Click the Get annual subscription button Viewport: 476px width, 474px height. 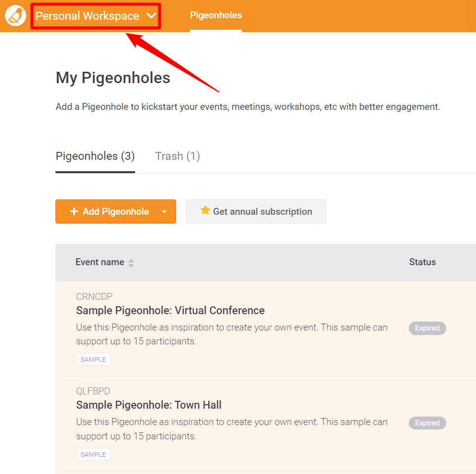pos(256,212)
